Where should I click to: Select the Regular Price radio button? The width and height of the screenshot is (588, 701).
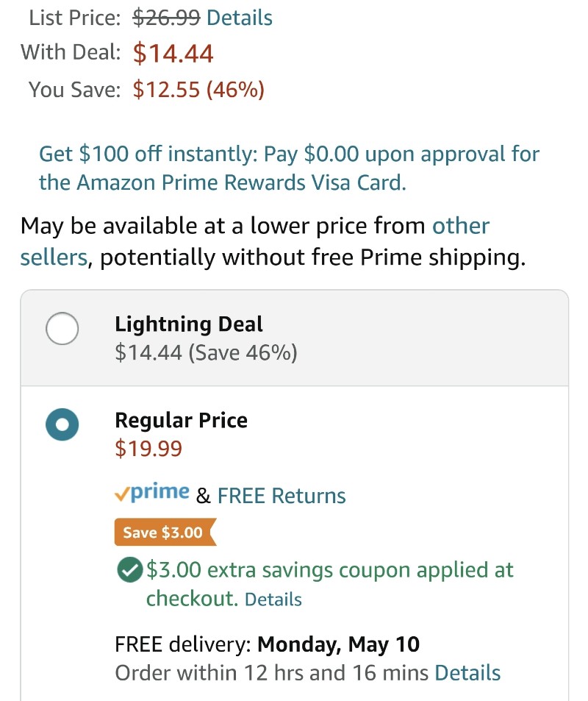[x=62, y=424]
